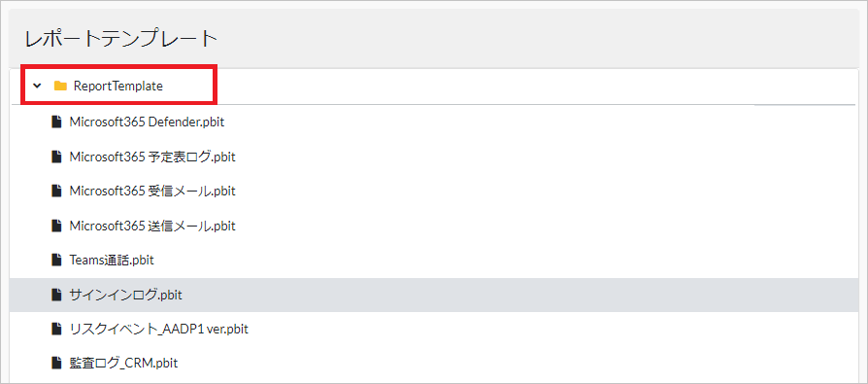The image size is (868, 384).
Task: Select the highlighted サインインログ.pbit file
Action: pyautogui.click(x=125, y=295)
